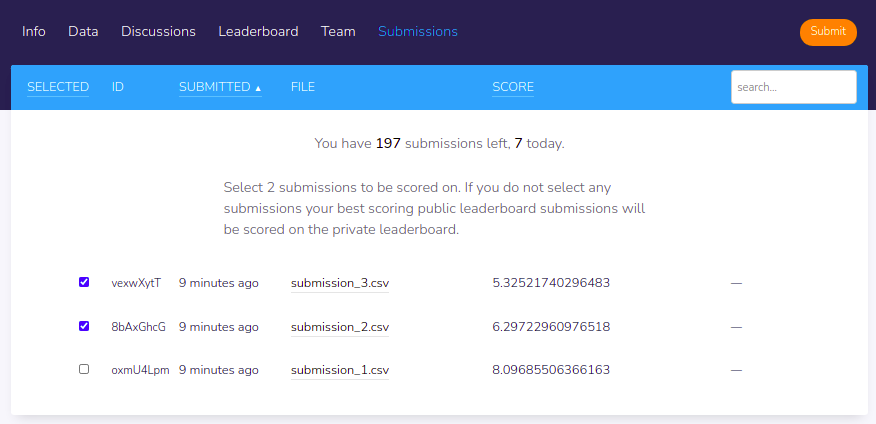Switch to the Data tab
Viewport: 876px width, 424px height.
coord(83,31)
